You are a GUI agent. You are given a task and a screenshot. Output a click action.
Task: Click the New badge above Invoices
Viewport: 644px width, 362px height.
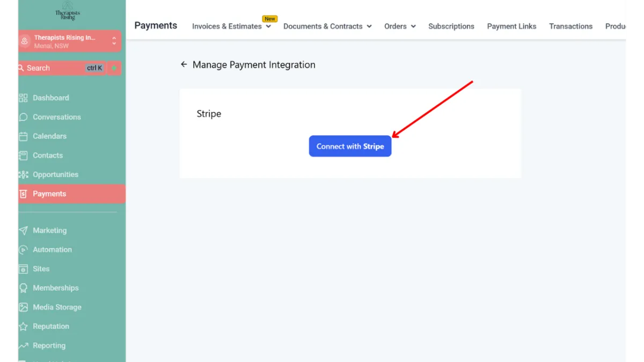270,19
